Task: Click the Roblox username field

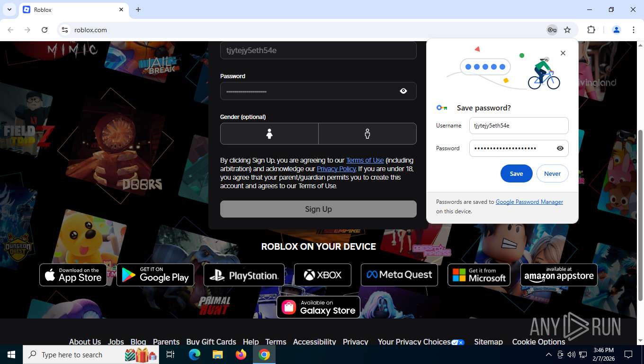Action: [x=318, y=50]
